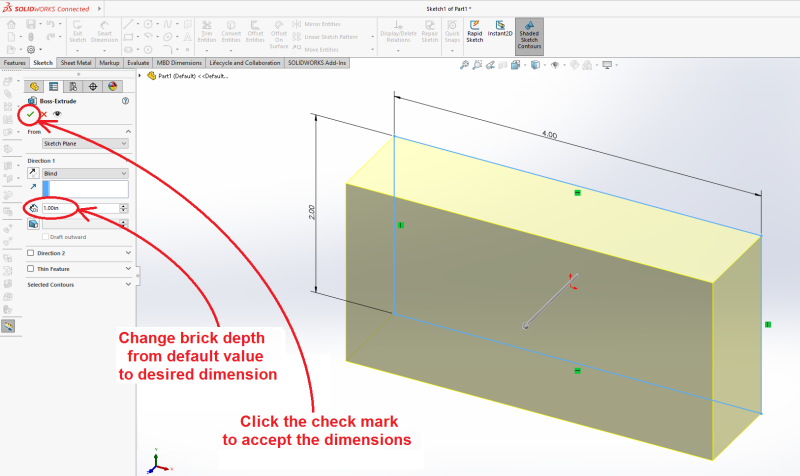Cancel Boss-Extrude with the red X

point(43,114)
